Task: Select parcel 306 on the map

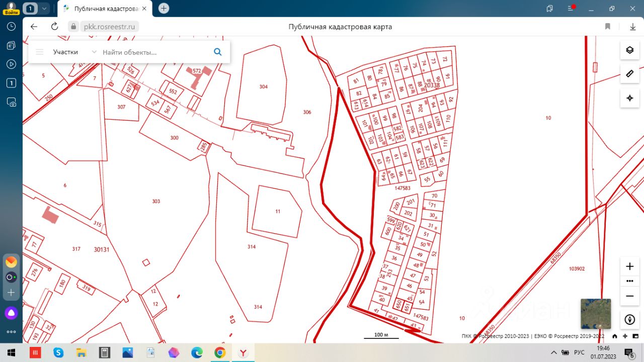Action: pyautogui.click(x=307, y=112)
